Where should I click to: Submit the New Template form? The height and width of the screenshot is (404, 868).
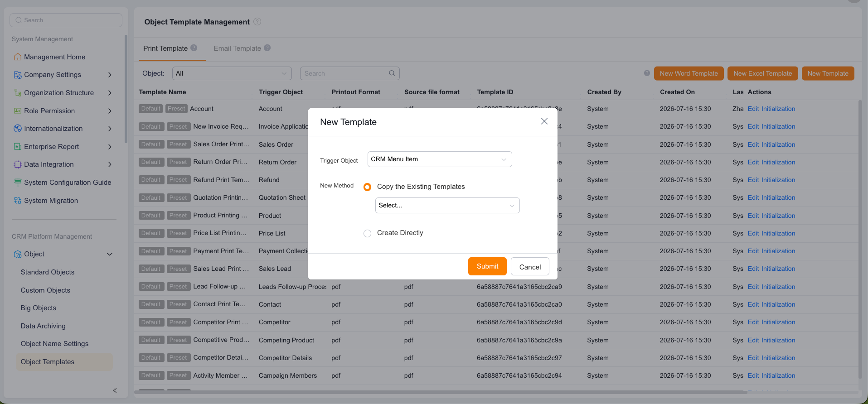click(x=487, y=266)
